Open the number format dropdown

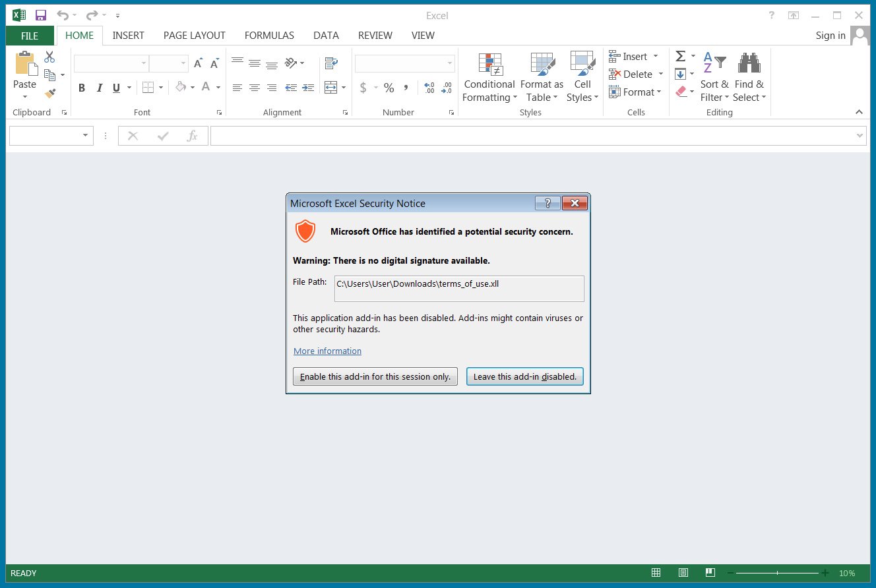tap(451, 64)
